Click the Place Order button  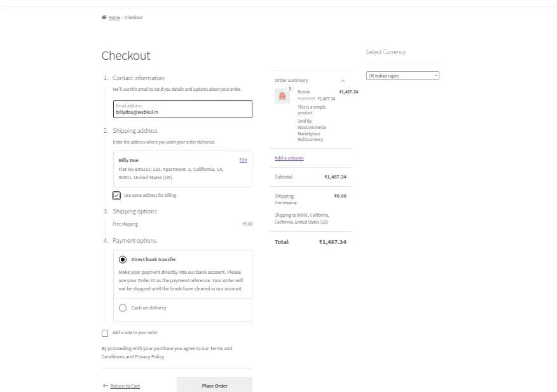pyautogui.click(x=214, y=385)
